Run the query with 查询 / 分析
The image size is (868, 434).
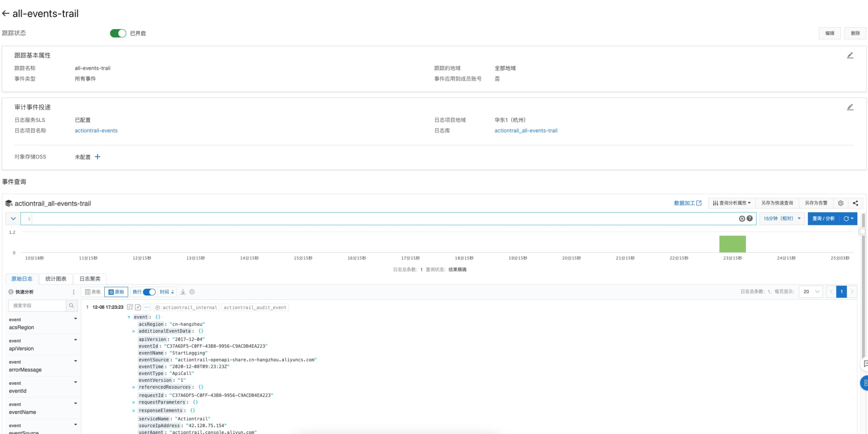[824, 218]
